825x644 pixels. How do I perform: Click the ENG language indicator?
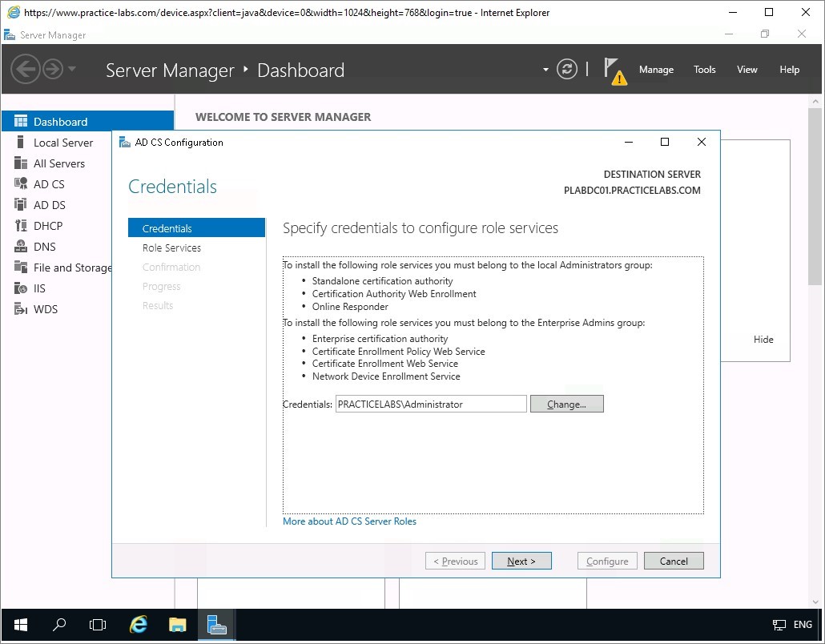coord(803,625)
